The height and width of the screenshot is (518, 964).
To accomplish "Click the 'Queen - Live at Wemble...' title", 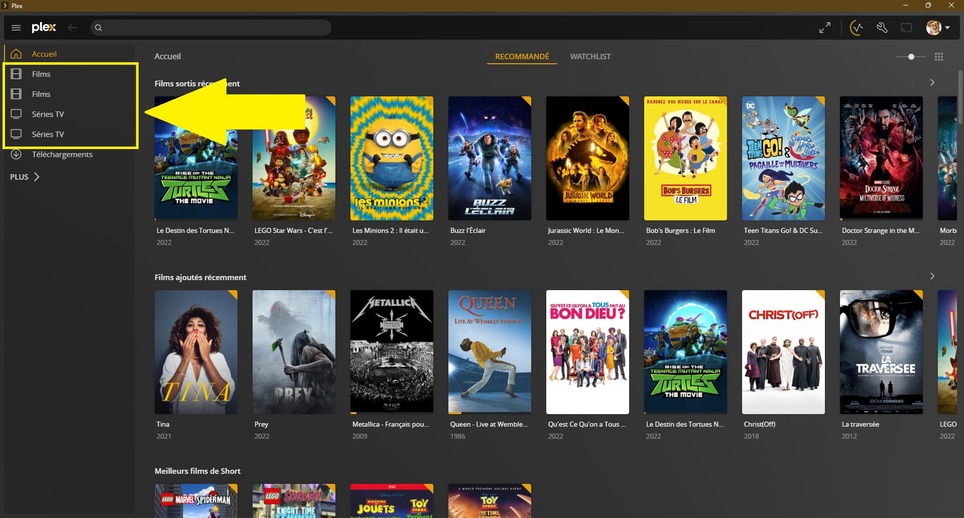I will pyautogui.click(x=489, y=424).
